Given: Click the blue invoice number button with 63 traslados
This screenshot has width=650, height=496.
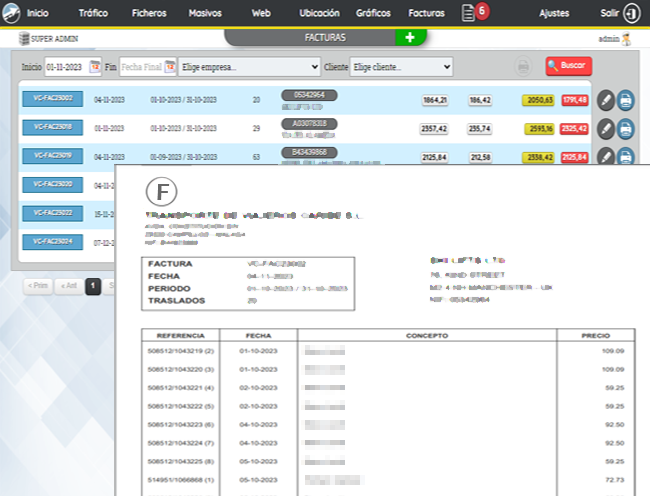Looking at the screenshot, I should (x=53, y=156).
